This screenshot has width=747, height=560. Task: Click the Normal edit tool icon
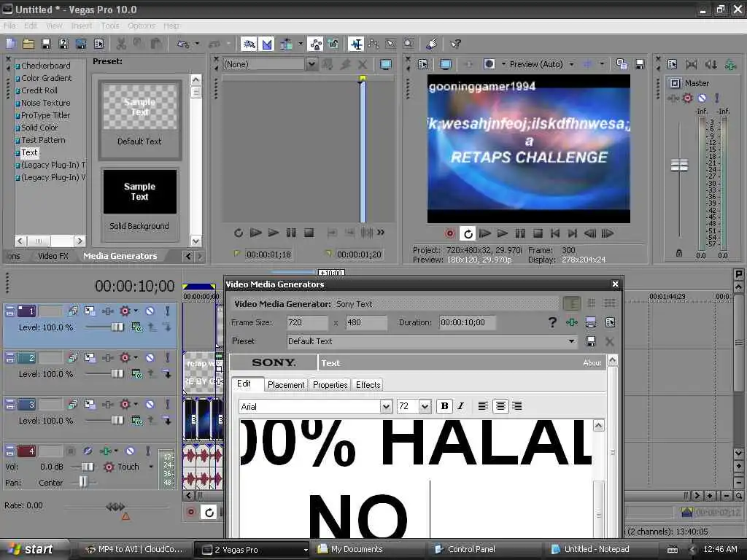tap(356, 44)
